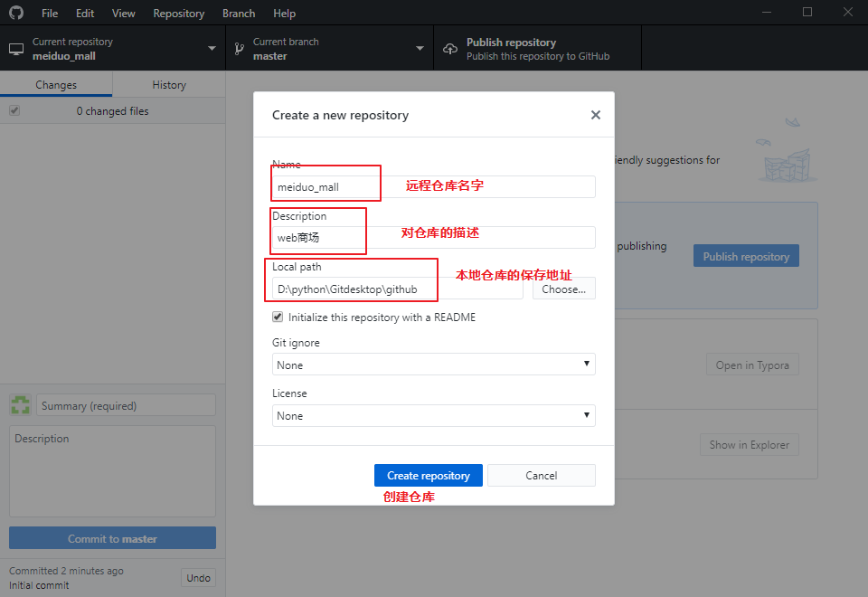Click the '0 changed files' label
This screenshot has height=597, width=868.
point(112,110)
